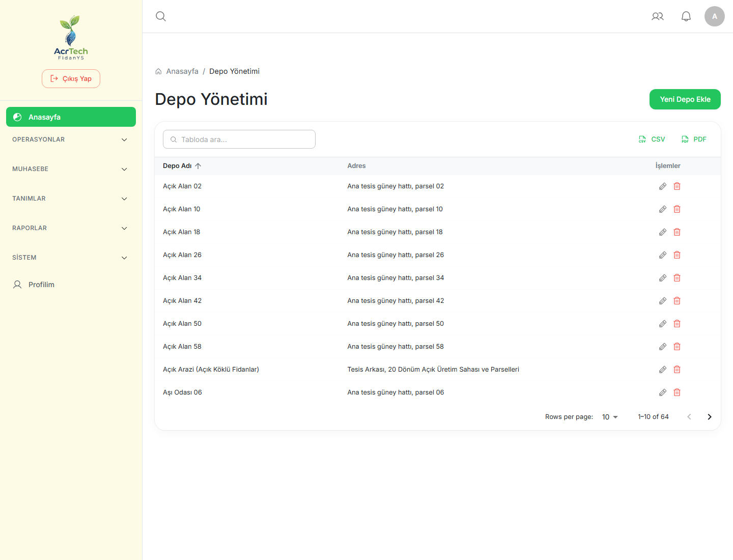The image size is (733, 560).
Task: Click the 'Açık Alan 50' name cell
Action: [x=182, y=324]
